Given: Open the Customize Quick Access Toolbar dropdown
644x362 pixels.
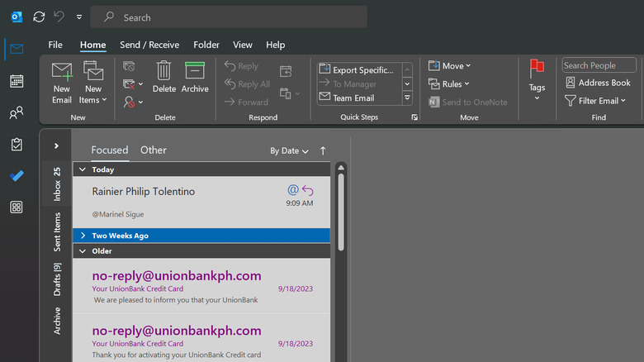Looking at the screenshot, I should click(x=79, y=17).
